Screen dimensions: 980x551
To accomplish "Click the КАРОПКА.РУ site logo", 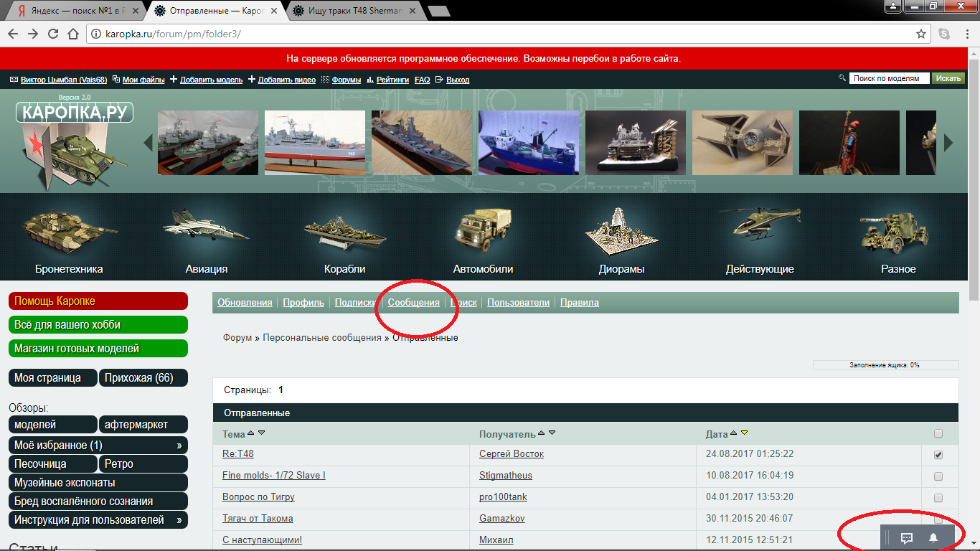I will (x=74, y=112).
